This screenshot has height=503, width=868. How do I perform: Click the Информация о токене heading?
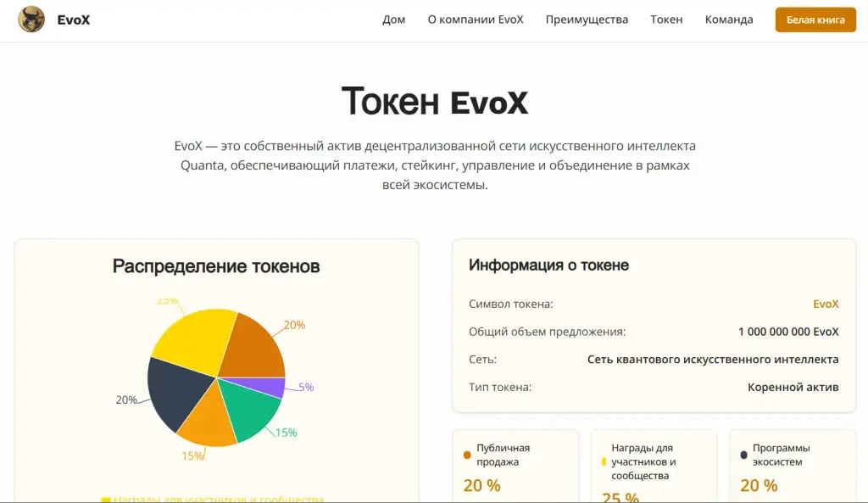(548, 265)
